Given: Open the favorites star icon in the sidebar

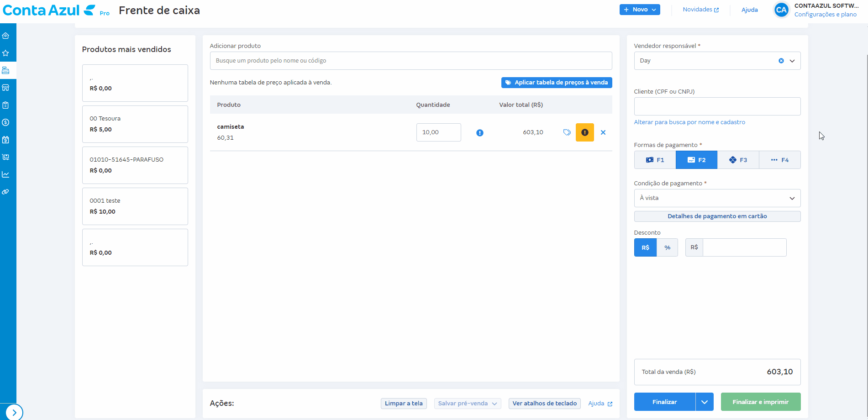Looking at the screenshot, I should pyautogui.click(x=6, y=53).
